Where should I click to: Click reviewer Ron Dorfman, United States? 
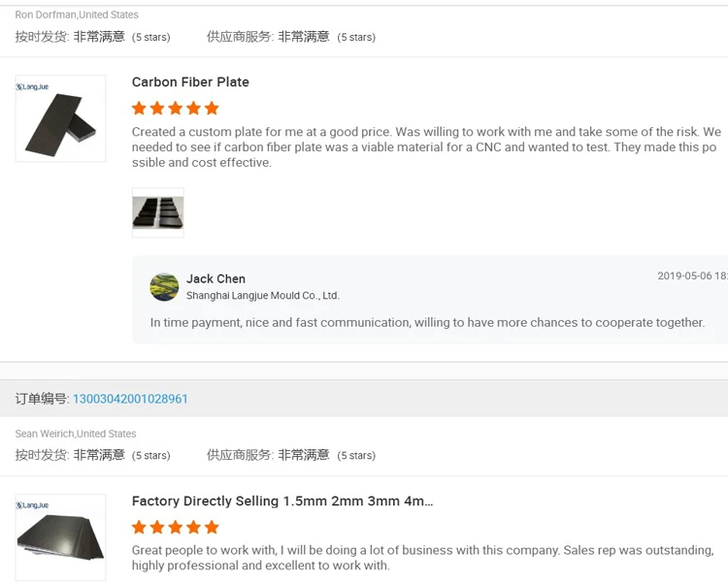(77, 15)
